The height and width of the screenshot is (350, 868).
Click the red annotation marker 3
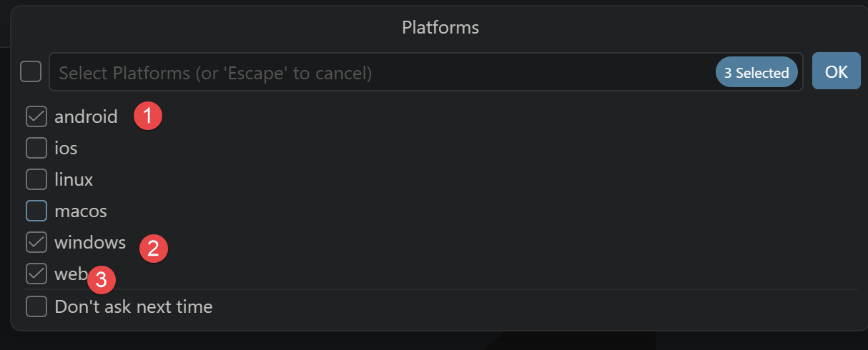pyautogui.click(x=101, y=280)
